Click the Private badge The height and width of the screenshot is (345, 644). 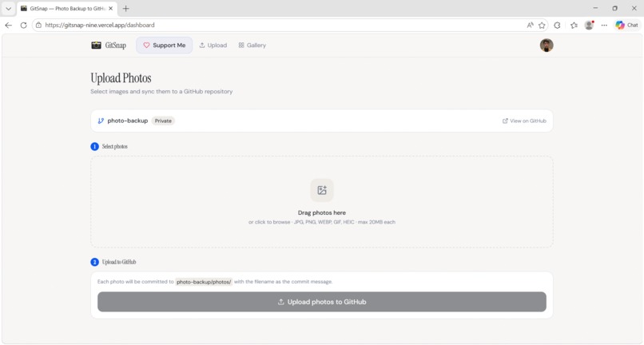click(163, 121)
